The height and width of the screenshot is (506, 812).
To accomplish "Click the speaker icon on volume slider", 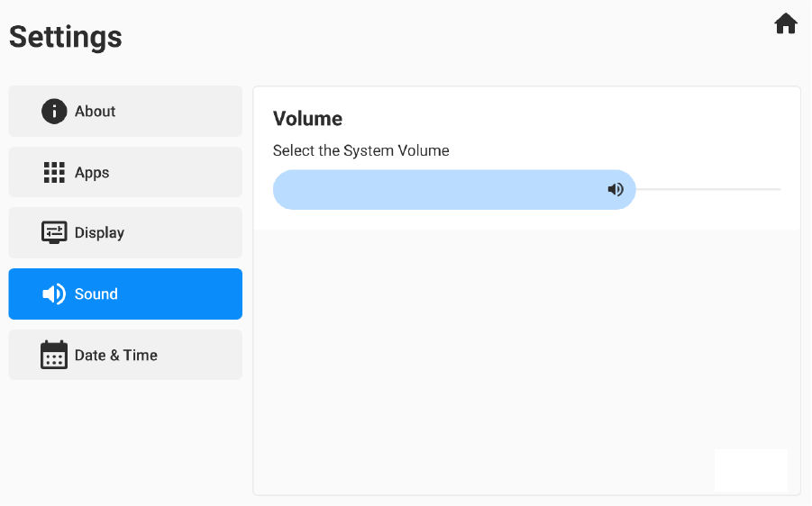I will click(616, 190).
